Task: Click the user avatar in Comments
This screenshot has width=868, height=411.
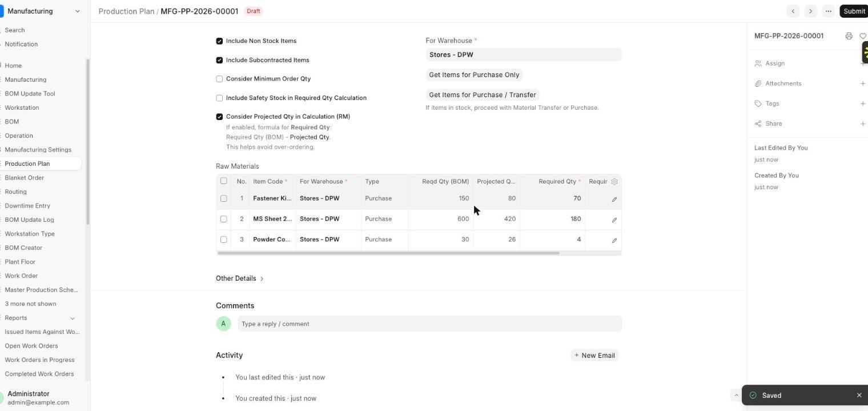Action: click(223, 324)
